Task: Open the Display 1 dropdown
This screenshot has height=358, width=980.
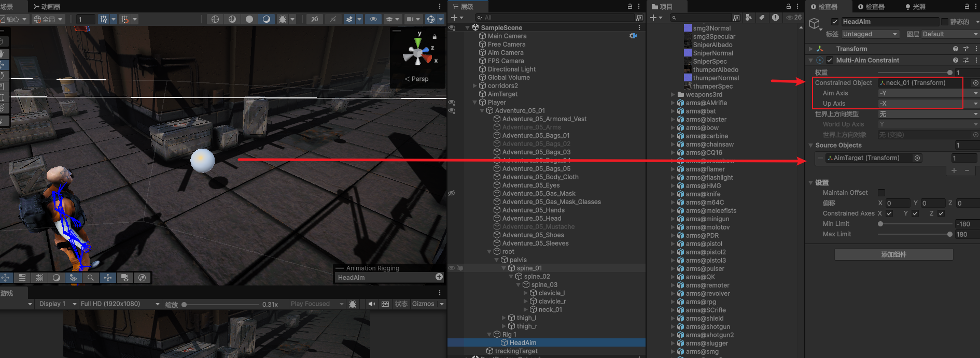Action: point(58,304)
